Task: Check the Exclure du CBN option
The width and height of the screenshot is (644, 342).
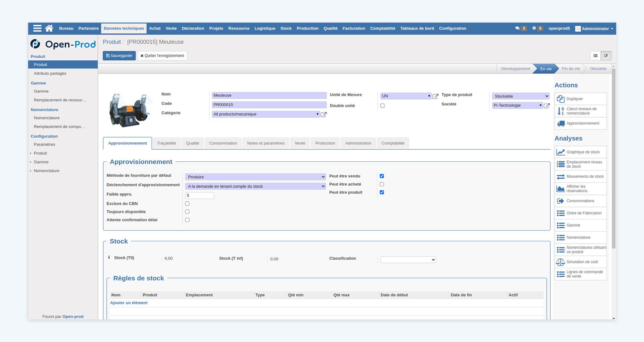Action: 187,203
